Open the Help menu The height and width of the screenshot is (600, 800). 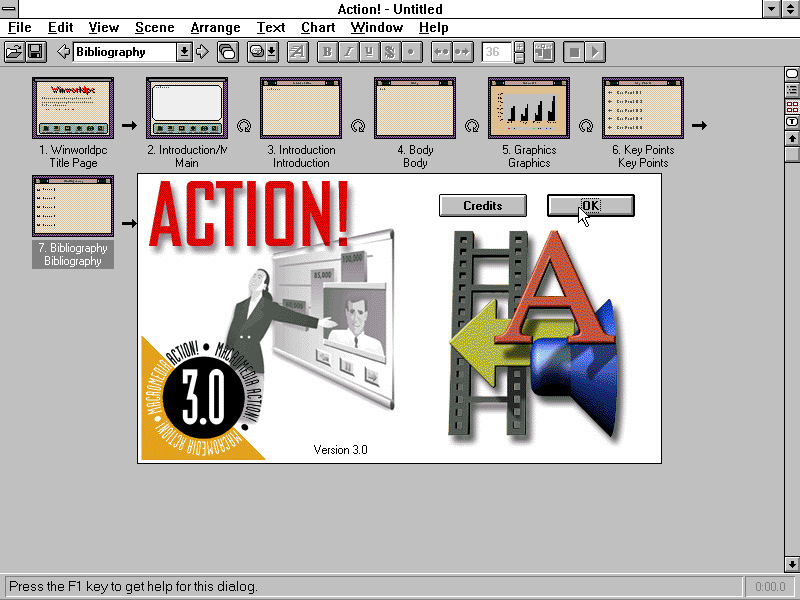point(433,28)
